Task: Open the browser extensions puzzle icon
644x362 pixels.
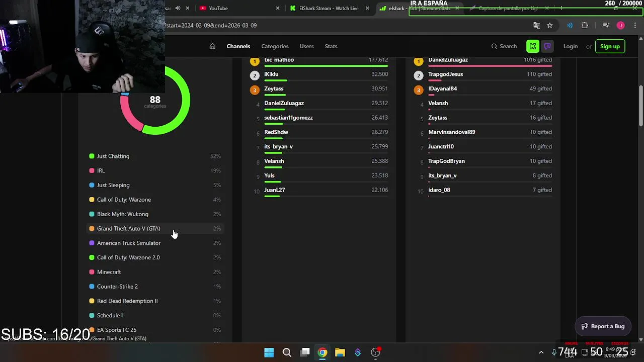Action: (x=585, y=25)
